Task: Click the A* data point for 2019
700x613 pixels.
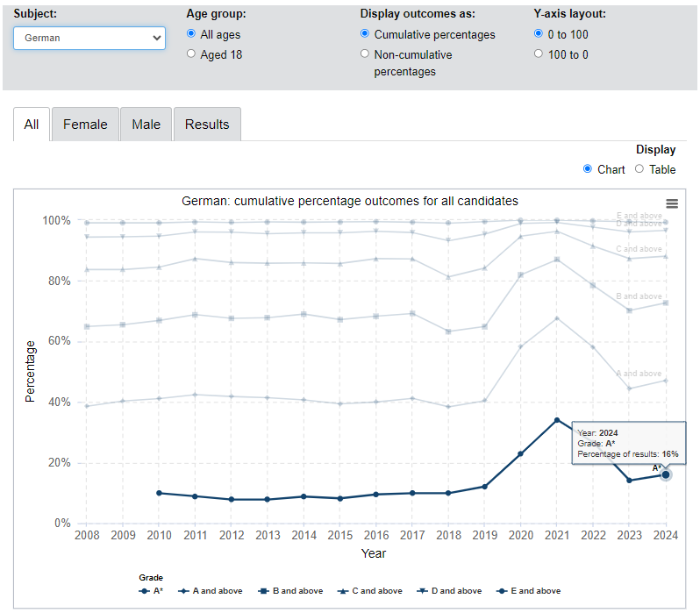Action: click(484, 487)
